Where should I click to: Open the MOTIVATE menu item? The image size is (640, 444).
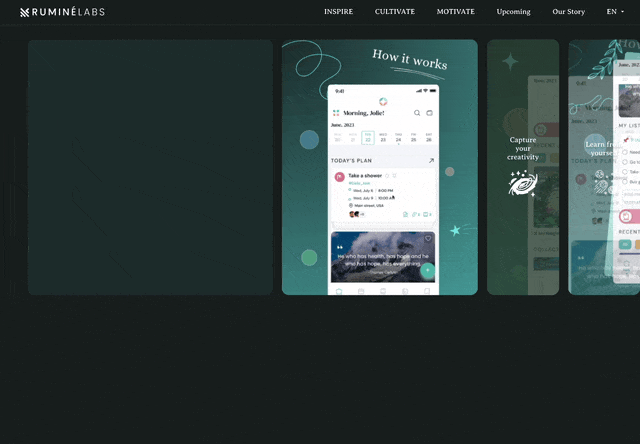pyautogui.click(x=456, y=12)
